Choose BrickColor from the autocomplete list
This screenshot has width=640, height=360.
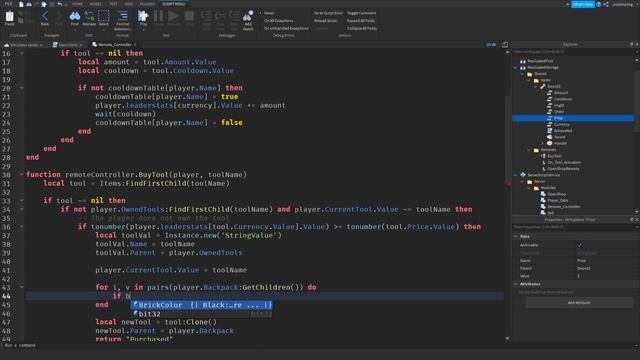202,305
